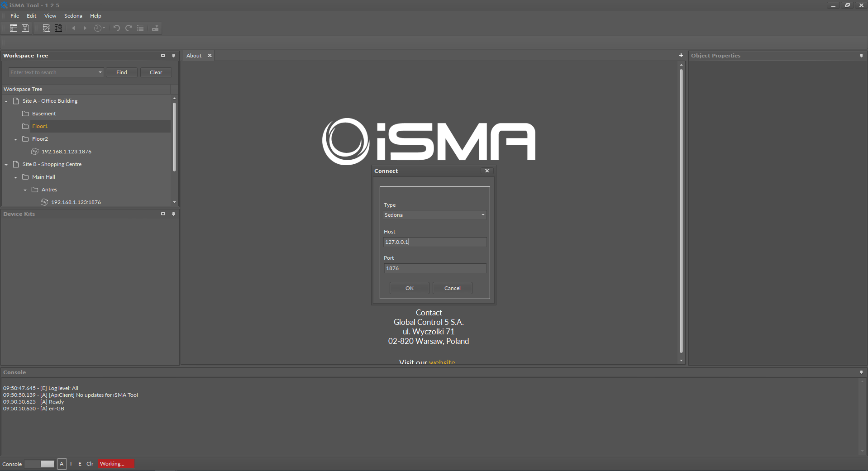868x471 pixels.
Task: Open the Sedona menu
Action: coord(73,16)
